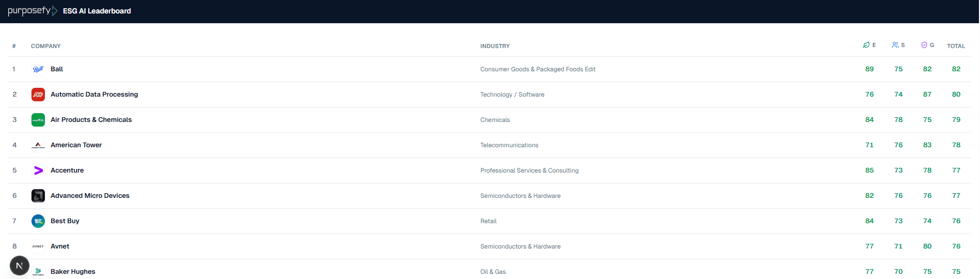Click the Automatic Data Processing logo icon
Image resolution: width=980 pixels, height=279 pixels.
(38, 95)
